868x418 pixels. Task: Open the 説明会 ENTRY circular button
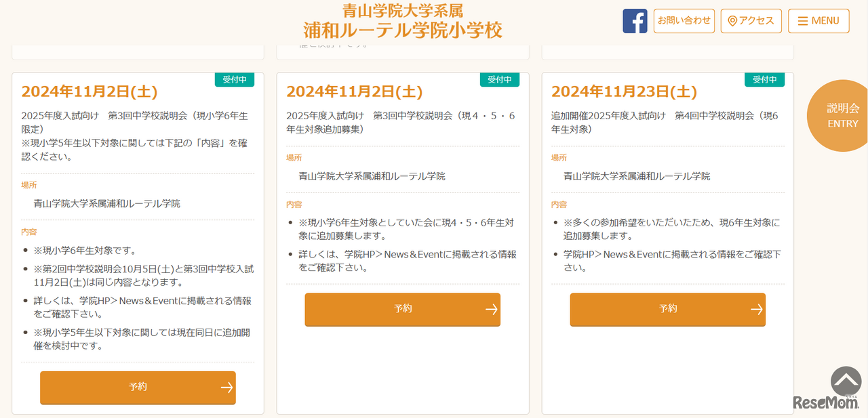pyautogui.click(x=838, y=116)
